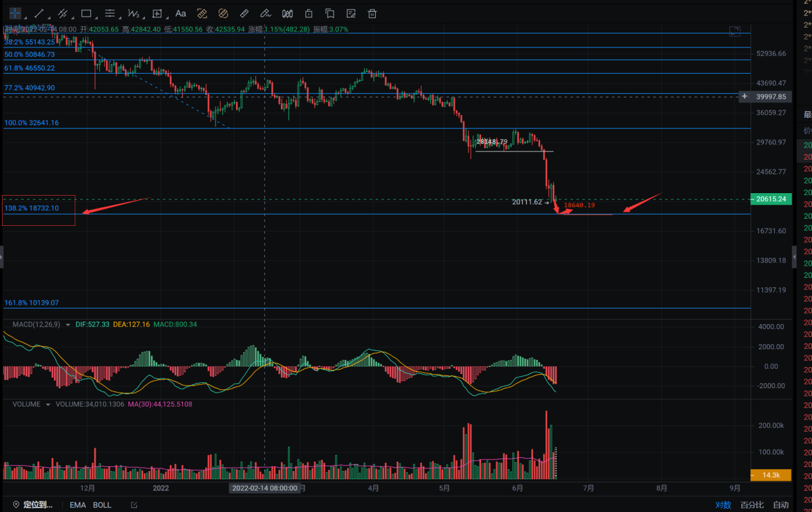Select the trend line drawing tool
This screenshot has height=512, width=812.
pos(38,13)
